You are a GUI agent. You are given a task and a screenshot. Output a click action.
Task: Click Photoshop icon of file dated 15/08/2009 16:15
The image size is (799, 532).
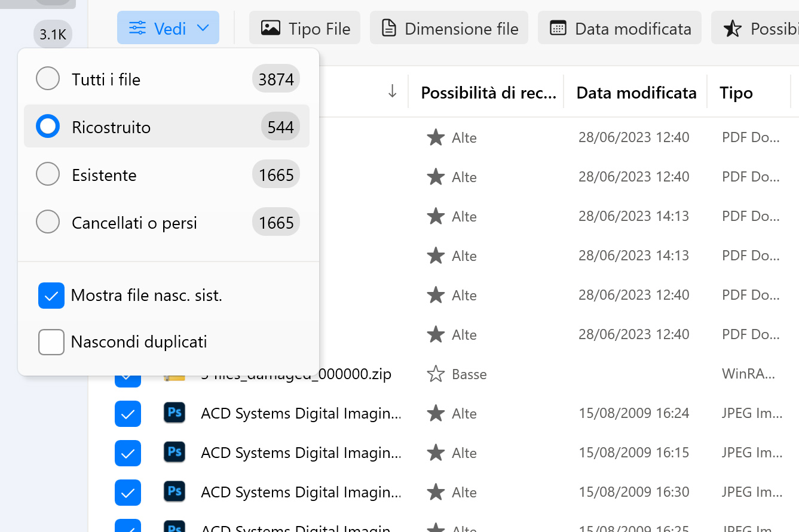point(175,452)
